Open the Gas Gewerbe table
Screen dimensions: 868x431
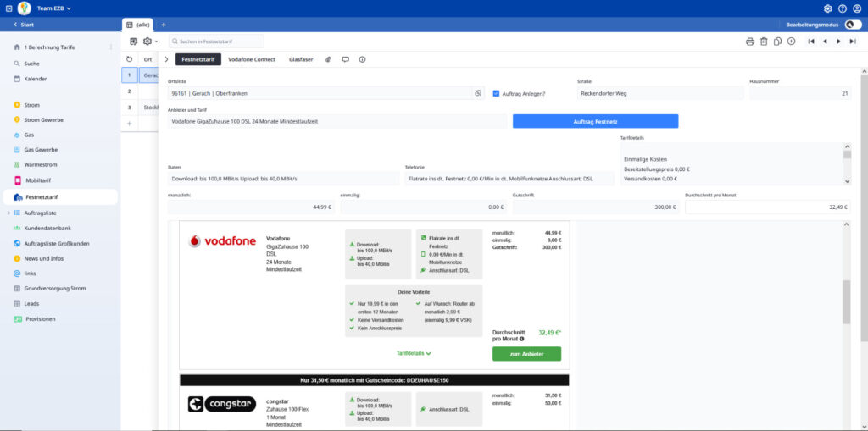(x=41, y=150)
